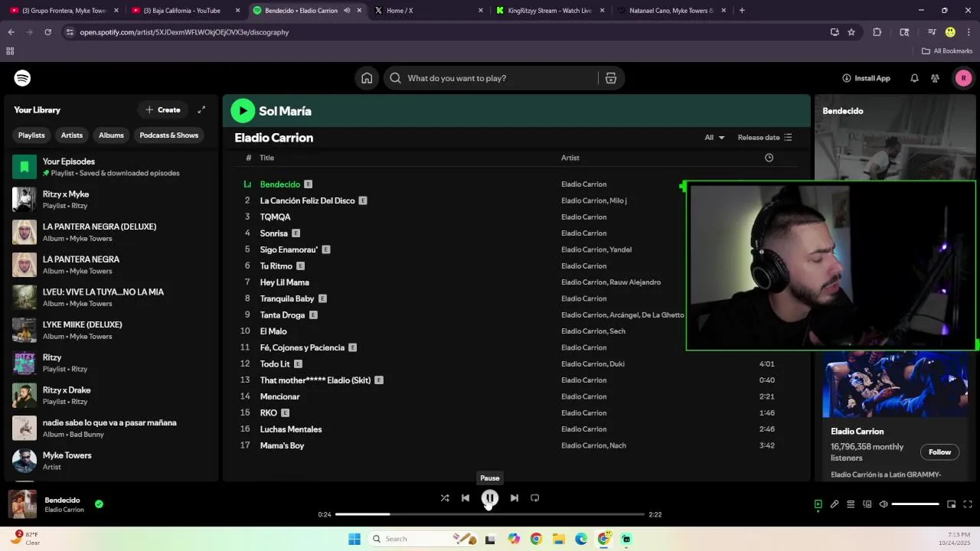Screen dimensions: 980x551
Task: Enter full screen player
Action: point(968,504)
